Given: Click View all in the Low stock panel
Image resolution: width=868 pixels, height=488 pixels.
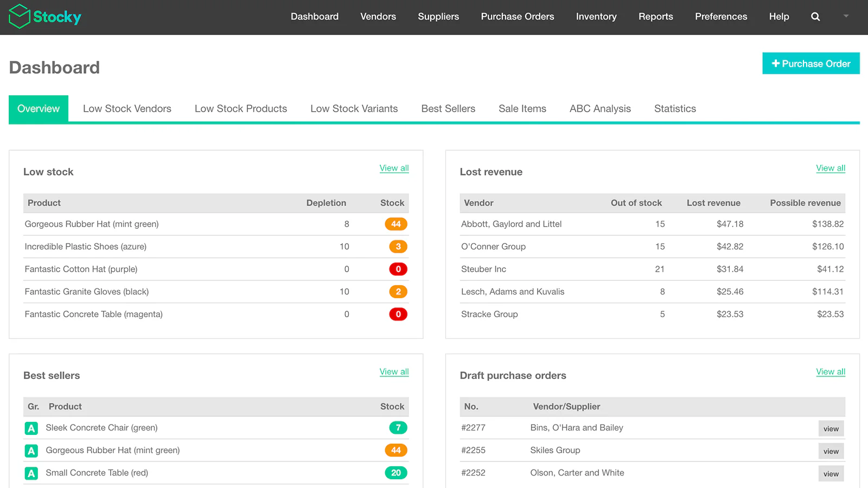Looking at the screenshot, I should point(394,168).
